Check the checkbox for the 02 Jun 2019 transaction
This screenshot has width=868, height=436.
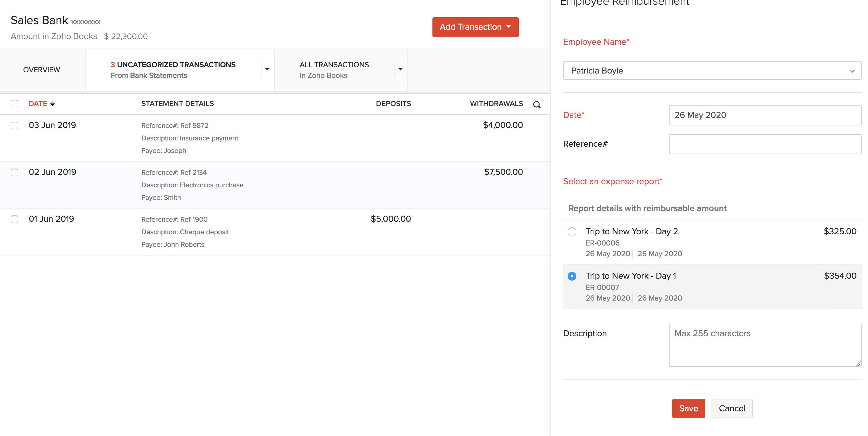[x=14, y=172]
